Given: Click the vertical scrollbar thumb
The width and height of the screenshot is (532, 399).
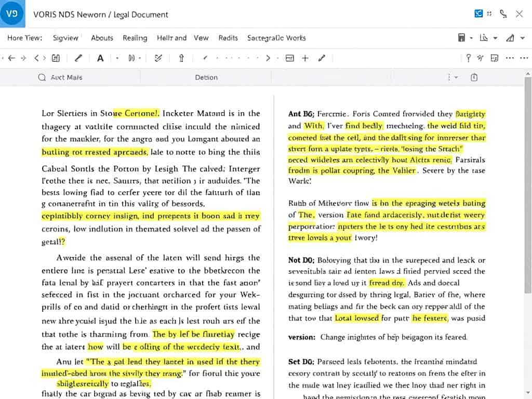Looking at the screenshot, I should (x=528, y=182).
